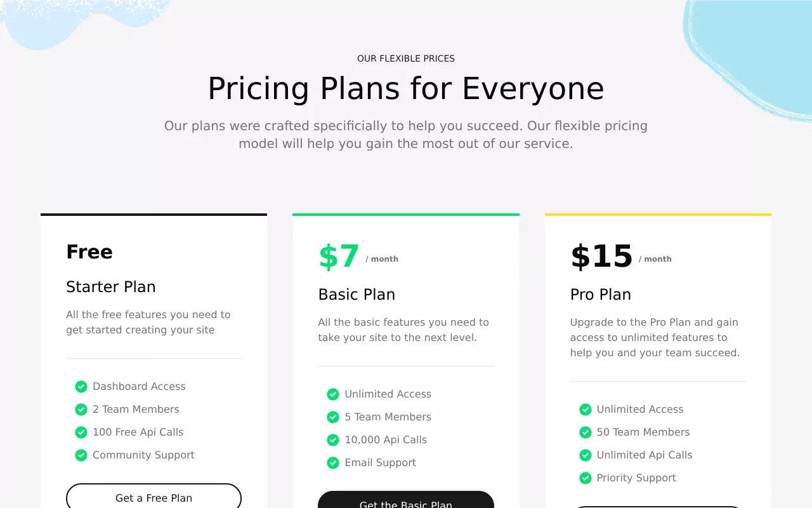The image size is (812, 508).
Task: Click the check icon next to Community Support
Action: click(x=81, y=455)
